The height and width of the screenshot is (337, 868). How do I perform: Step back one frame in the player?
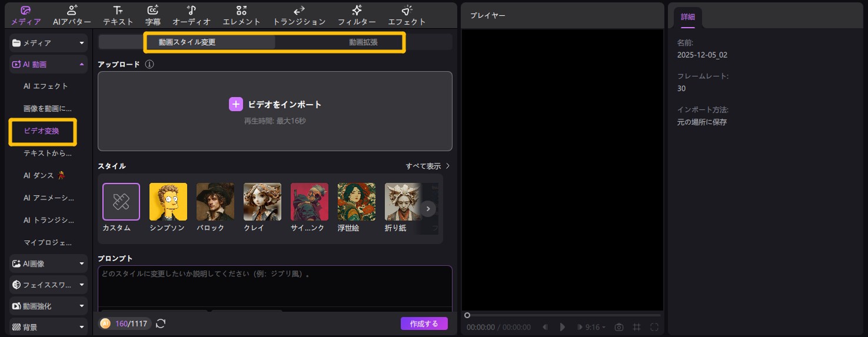point(546,327)
